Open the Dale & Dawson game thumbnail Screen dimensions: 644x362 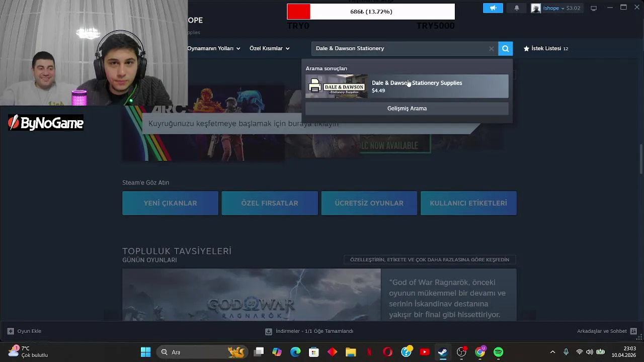coord(337,86)
